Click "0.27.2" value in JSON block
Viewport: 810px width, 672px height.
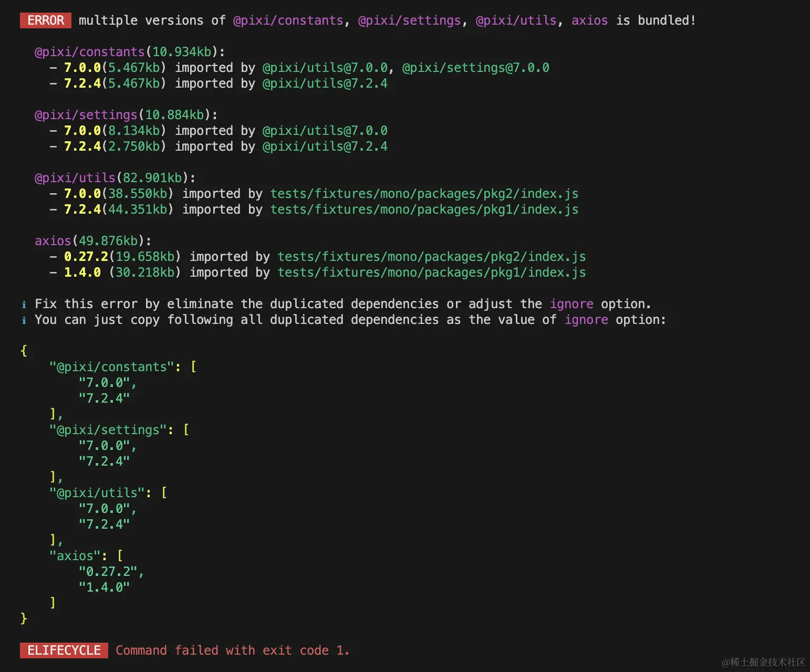tap(108, 572)
